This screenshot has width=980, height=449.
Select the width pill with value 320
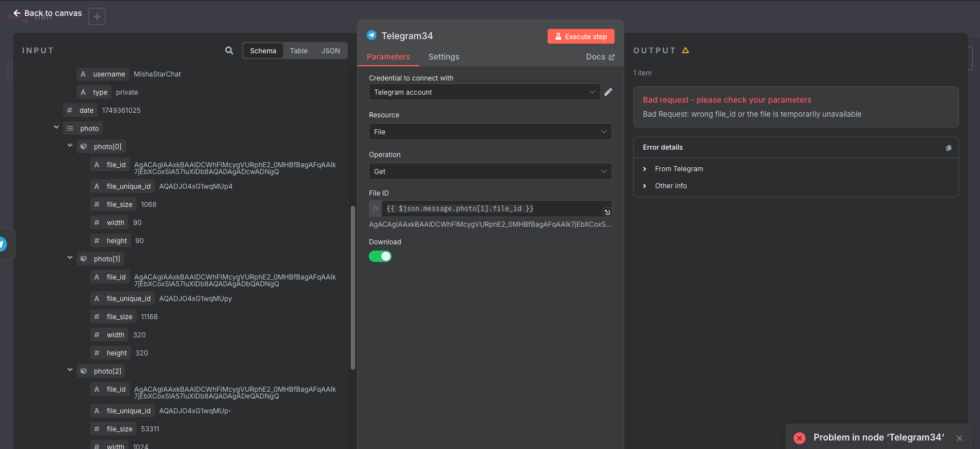[110, 335]
